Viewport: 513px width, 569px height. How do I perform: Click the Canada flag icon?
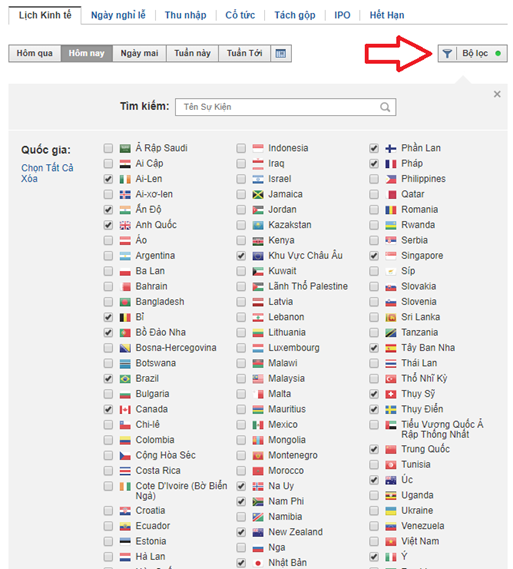125,410
